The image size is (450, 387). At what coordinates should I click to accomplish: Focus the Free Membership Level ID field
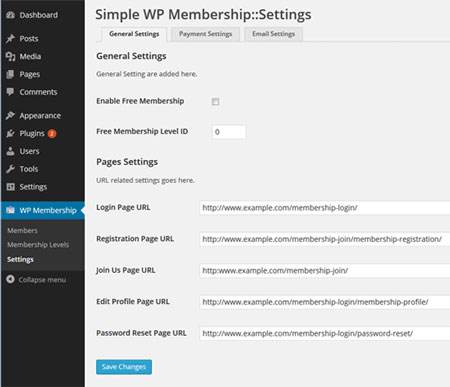229,132
